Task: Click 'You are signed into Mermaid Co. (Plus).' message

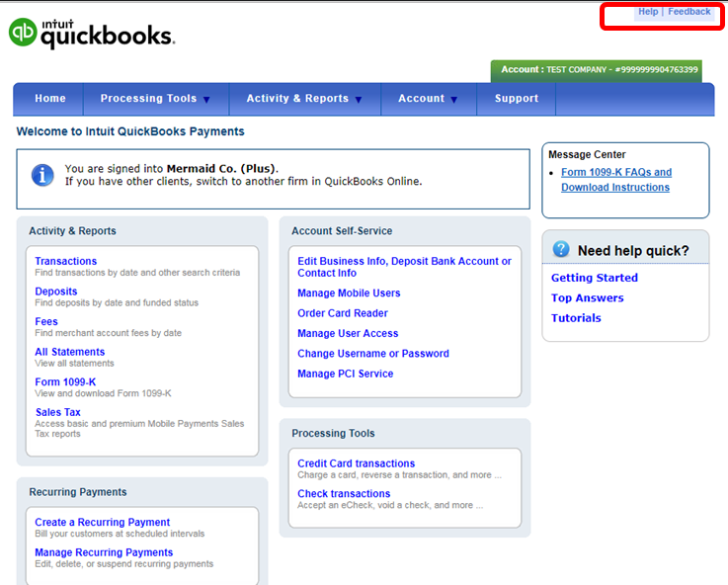Action: point(172,169)
